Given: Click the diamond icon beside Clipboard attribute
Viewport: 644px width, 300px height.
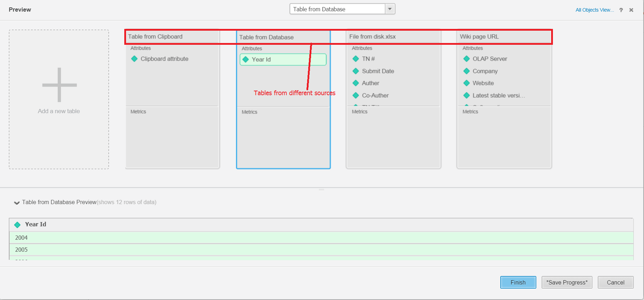Looking at the screenshot, I should pyautogui.click(x=135, y=59).
